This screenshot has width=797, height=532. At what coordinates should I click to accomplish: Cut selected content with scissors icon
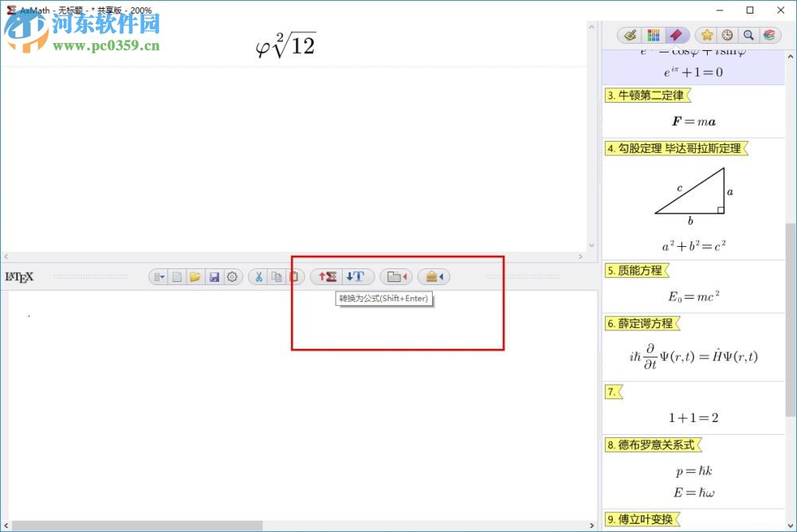click(x=260, y=276)
